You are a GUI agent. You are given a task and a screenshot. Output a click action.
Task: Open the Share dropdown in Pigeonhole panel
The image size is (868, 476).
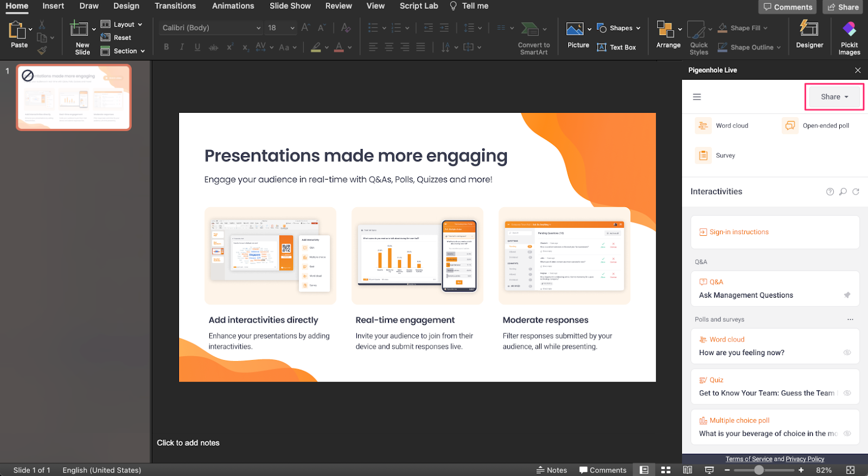pos(834,97)
